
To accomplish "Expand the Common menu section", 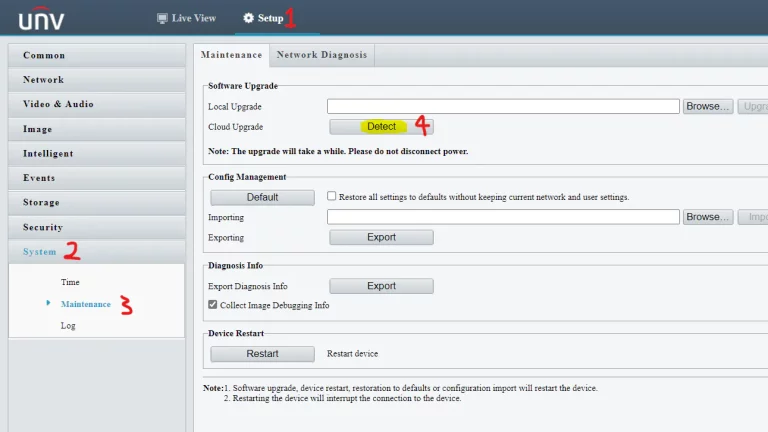I will 96,55.
